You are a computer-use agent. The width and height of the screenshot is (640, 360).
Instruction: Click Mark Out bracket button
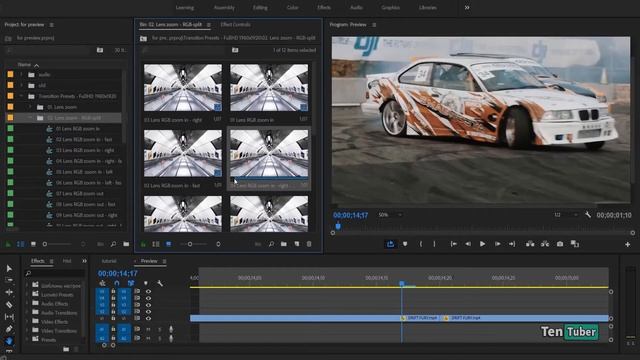pos(434,244)
